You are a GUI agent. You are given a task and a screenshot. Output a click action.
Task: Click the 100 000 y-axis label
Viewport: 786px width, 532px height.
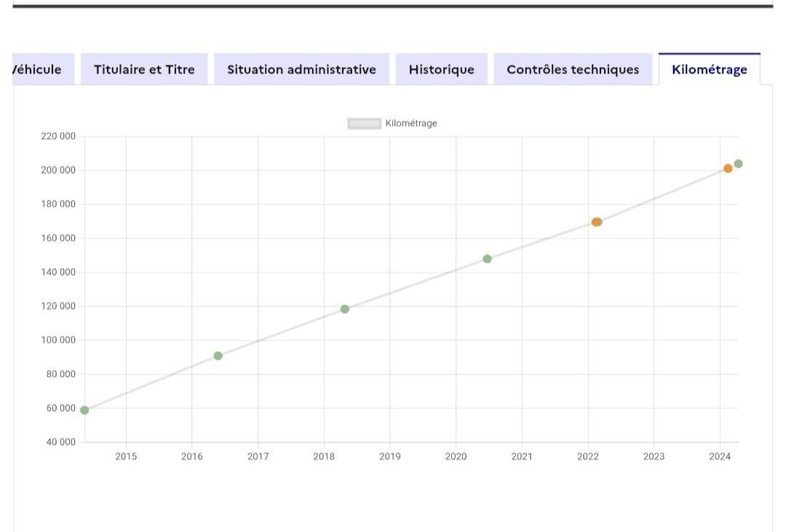(58, 340)
